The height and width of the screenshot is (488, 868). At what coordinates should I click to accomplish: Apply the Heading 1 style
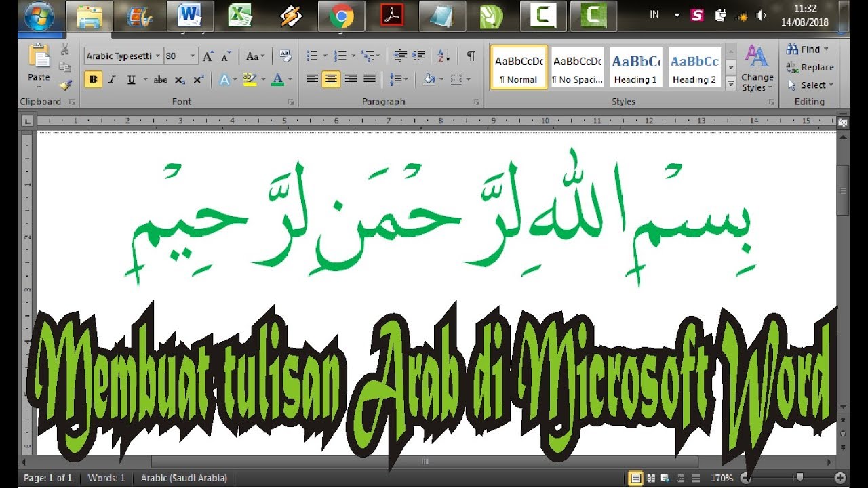[x=635, y=67]
